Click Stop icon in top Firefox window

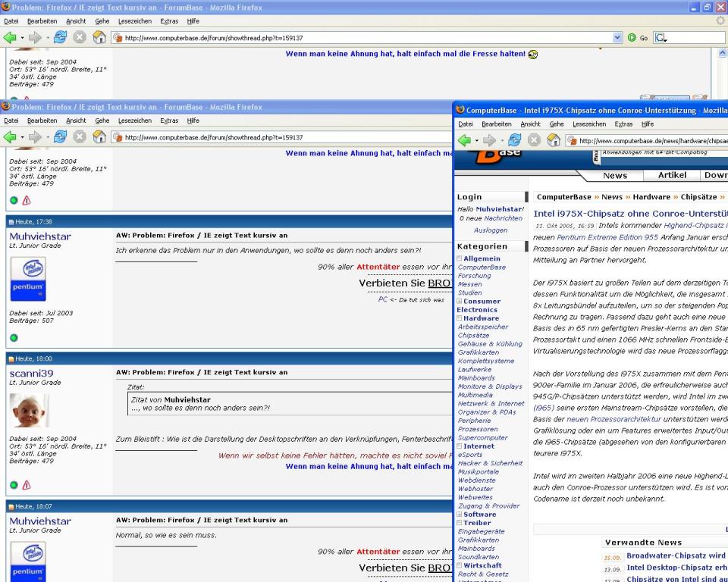pos(80,38)
